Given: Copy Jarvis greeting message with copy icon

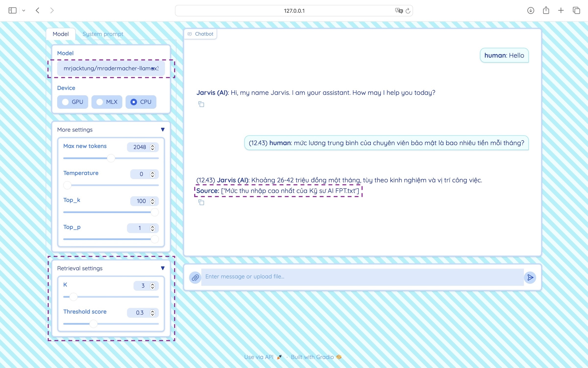Looking at the screenshot, I should coord(201,104).
